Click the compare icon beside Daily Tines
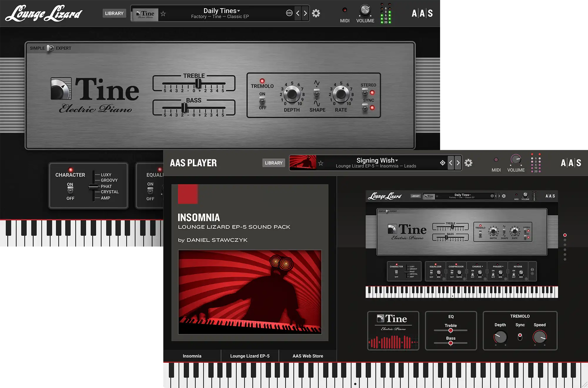The width and height of the screenshot is (588, 388). [x=289, y=13]
